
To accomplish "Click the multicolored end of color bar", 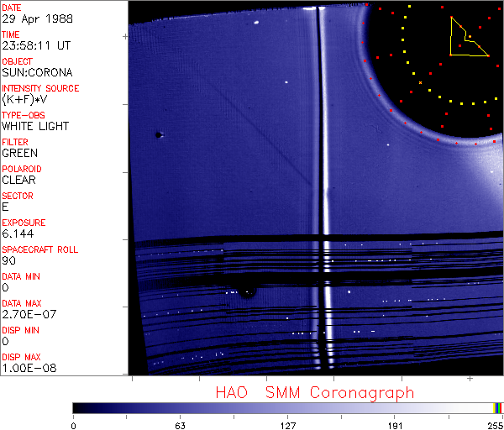I will click(497, 407).
